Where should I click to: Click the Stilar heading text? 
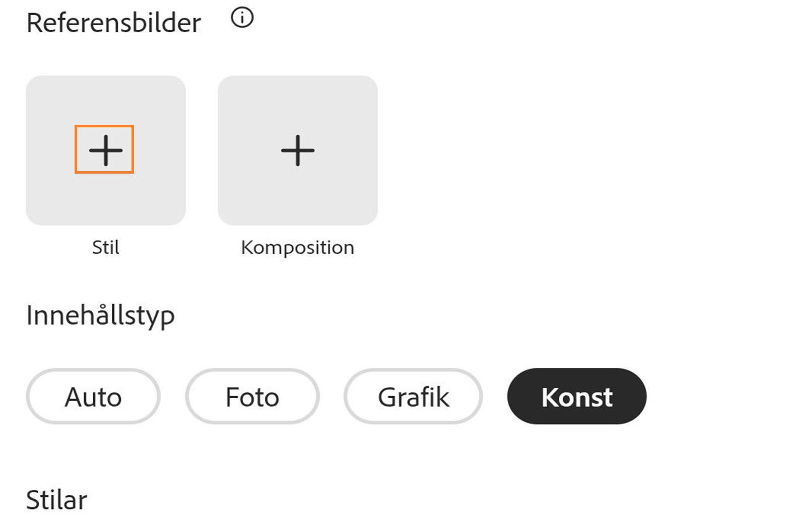click(x=56, y=498)
